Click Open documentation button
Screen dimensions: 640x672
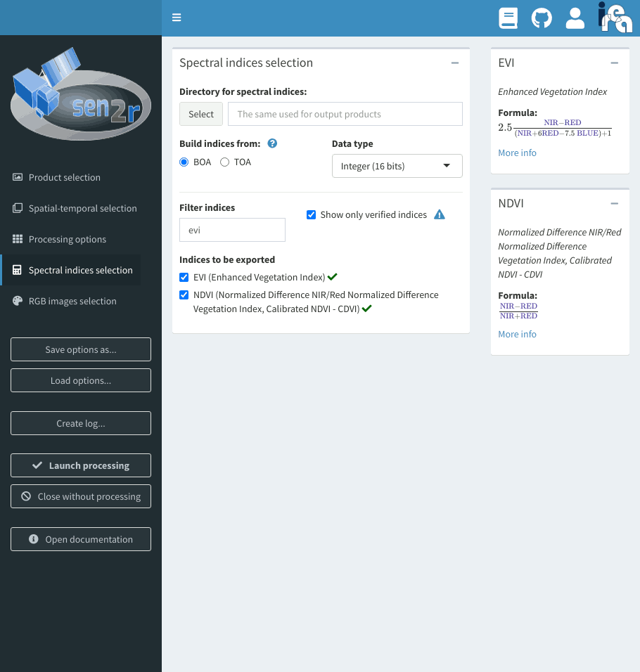coord(81,538)
